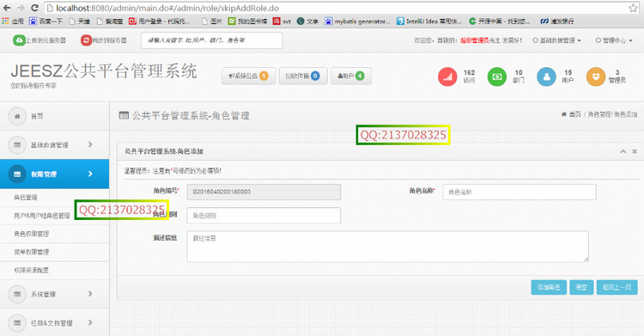The width and height of the screenshot is (644, 336).
Task: Click the disabled role number field B2016040200180003
Action: point(264,192)
